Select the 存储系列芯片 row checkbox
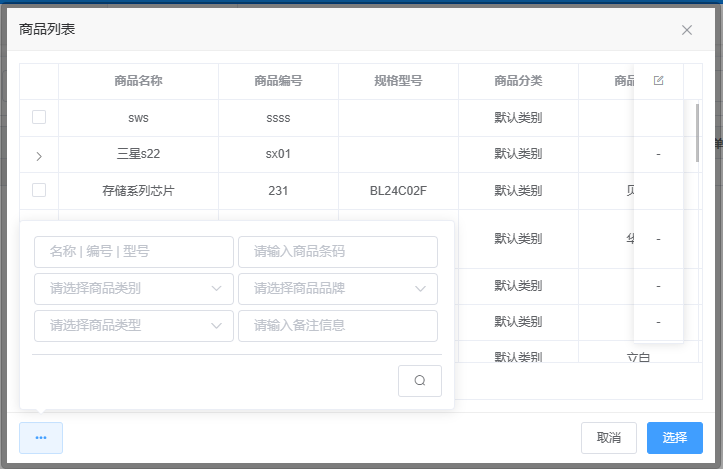Viewport: 723px width, 469px height. [x=39, y=190]
